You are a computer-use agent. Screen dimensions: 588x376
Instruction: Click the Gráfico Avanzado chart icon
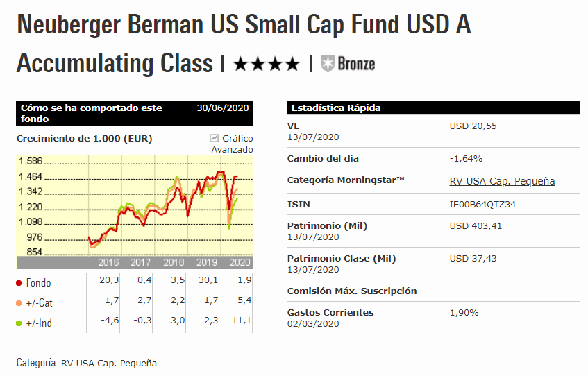click(214, 138)
